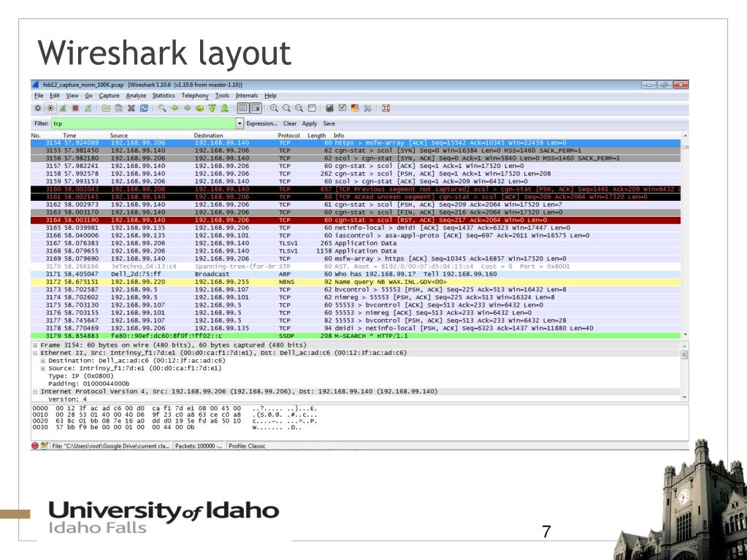Collapse the Ethernet II tree node

[35, 353]
